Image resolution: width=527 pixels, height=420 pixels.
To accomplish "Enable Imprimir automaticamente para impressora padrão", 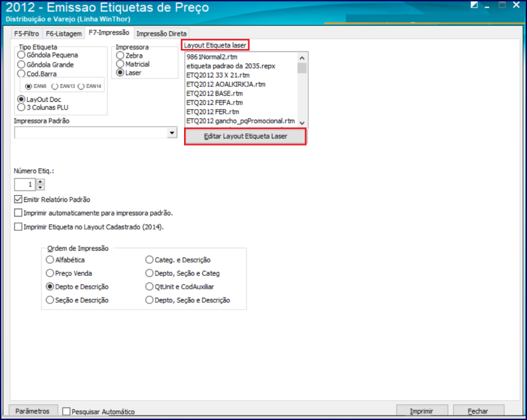I will [18, 213].
